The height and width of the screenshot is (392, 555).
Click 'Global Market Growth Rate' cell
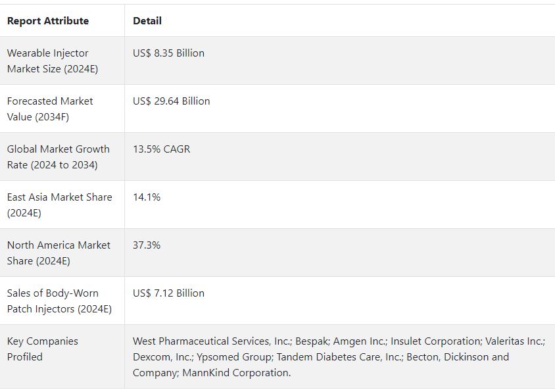[x=58, y=157]
